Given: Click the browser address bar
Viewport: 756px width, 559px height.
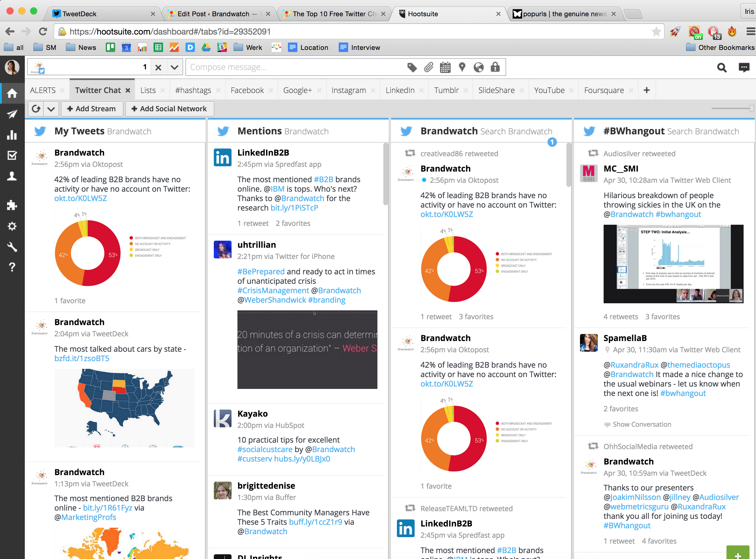Looking at the screenshot, I should (x=359, y=32).
